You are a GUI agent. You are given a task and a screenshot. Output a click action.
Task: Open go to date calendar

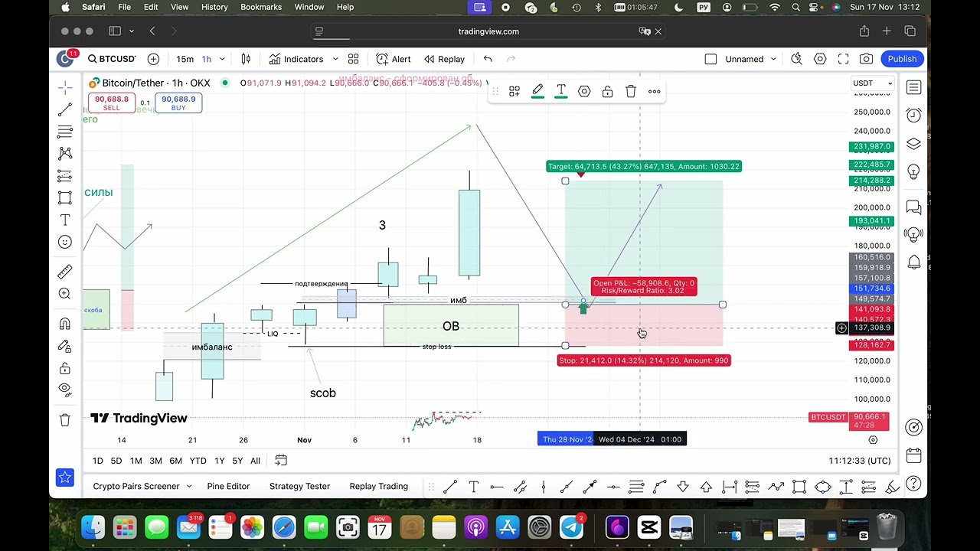pyautogui.click(x=281, y=461)
